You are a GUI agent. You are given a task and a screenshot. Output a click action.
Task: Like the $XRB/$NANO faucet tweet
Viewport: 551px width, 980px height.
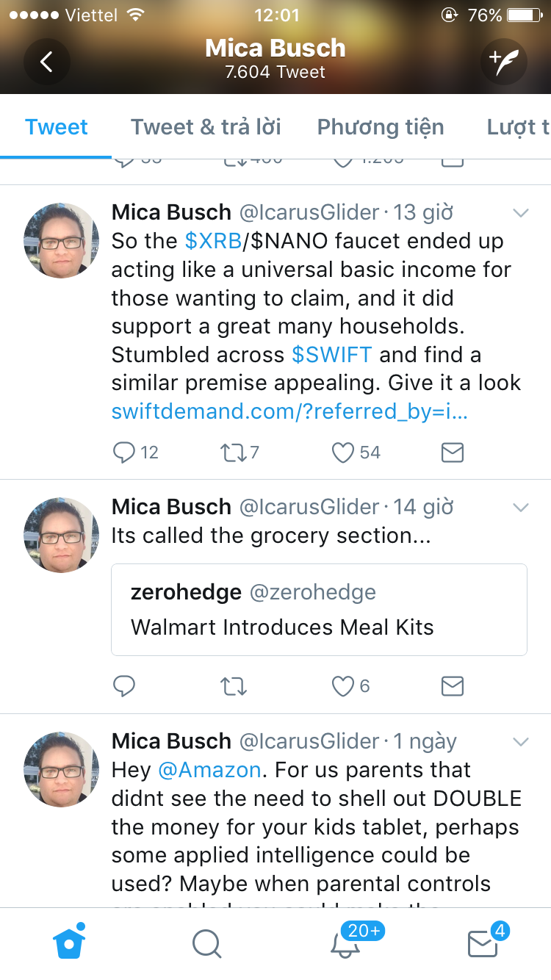(343, 453)
